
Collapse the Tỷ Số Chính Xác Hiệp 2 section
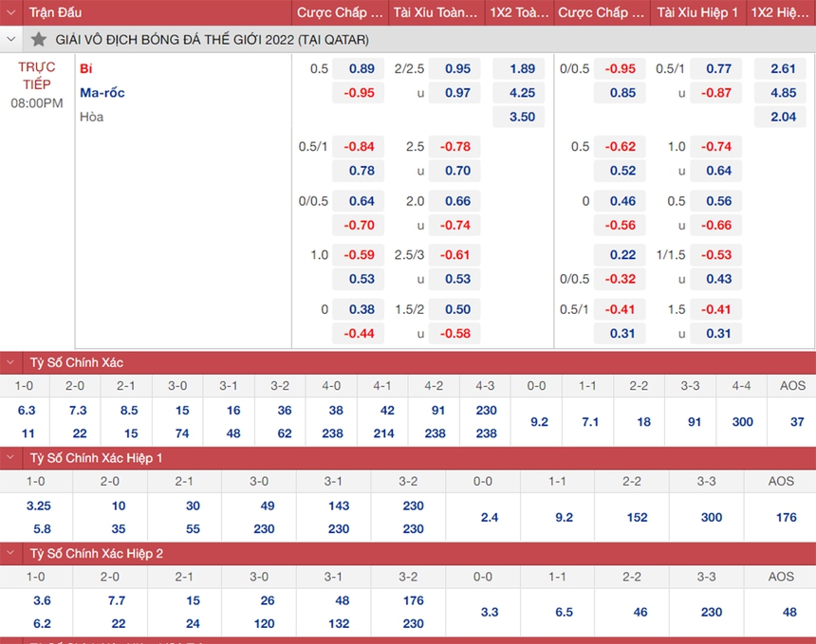pos(9,554)
